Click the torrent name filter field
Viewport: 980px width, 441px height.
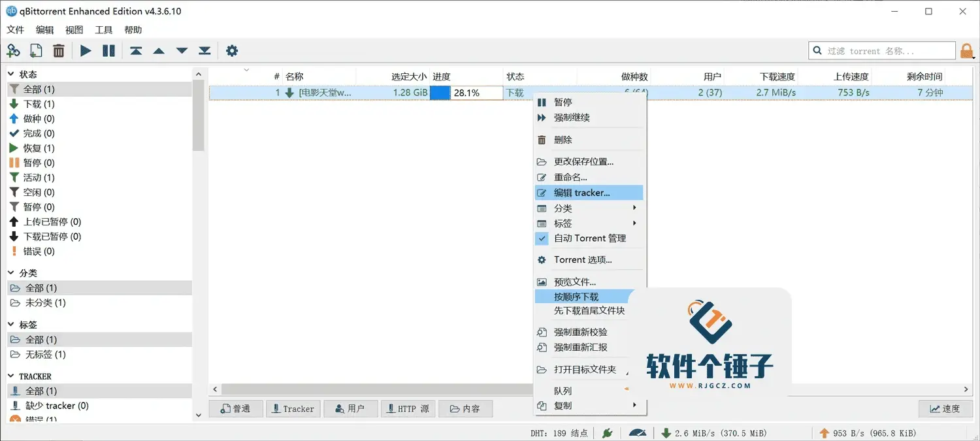point(883,51)
